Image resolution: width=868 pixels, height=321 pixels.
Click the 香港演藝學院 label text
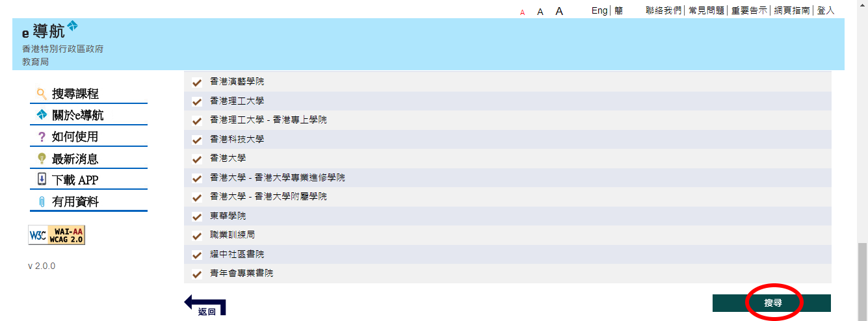tap(237, 82)
